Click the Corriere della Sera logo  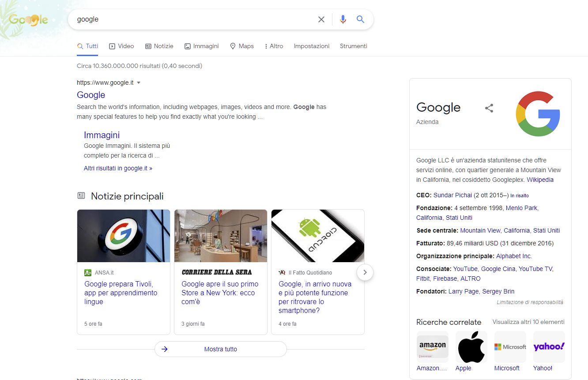217,272
